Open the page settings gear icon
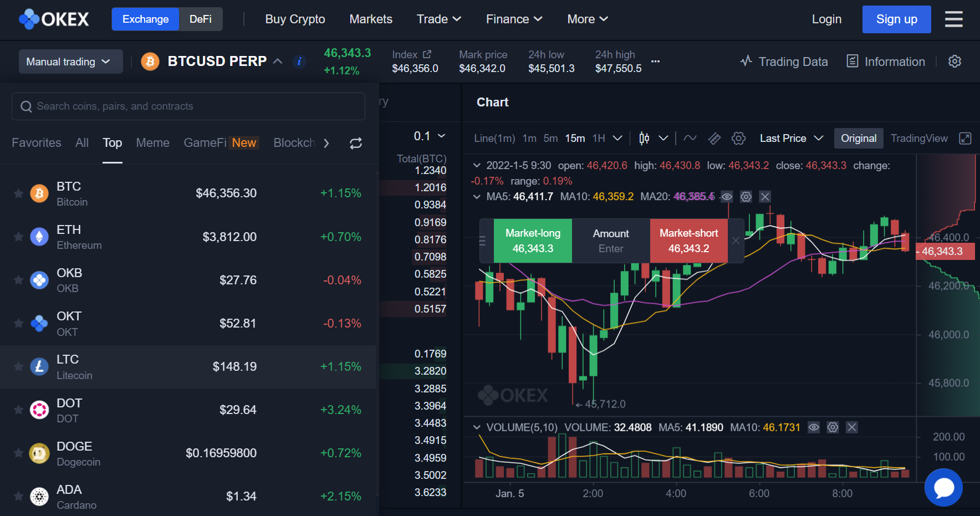Screen dimensions: 980x516 coord(955,62)
